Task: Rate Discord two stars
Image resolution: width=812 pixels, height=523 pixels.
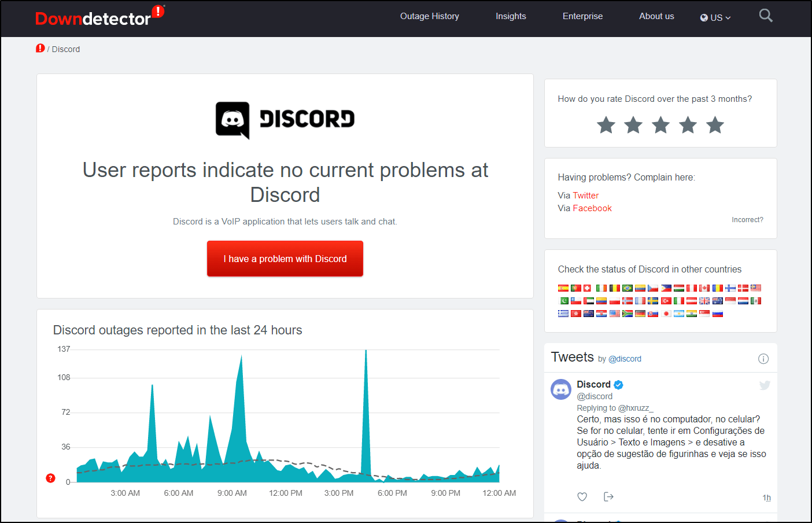Action: tap(633, 125)
